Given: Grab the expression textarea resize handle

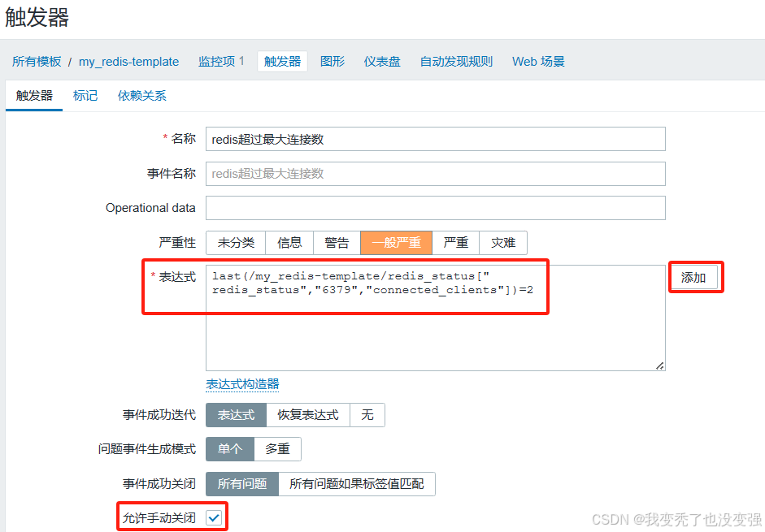Looking at the screenshot, I should pyautogui.click(x=659, y=365).
